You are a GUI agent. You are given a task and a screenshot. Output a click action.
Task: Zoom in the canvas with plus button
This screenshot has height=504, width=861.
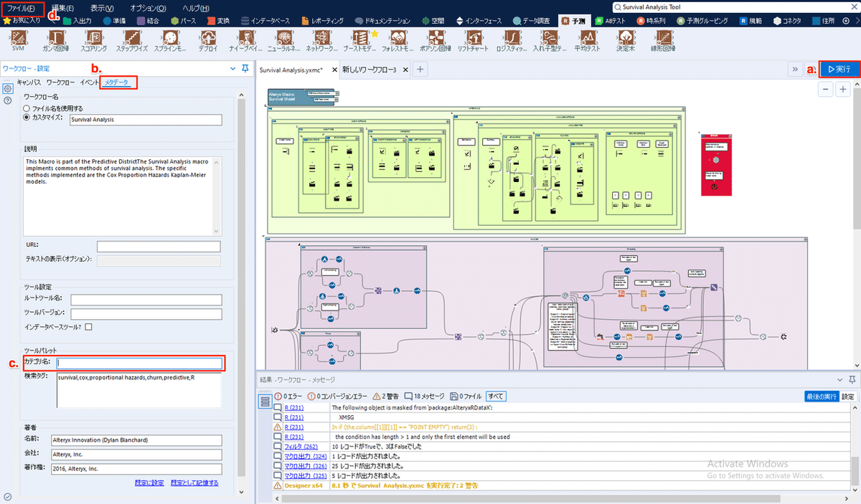843,90
